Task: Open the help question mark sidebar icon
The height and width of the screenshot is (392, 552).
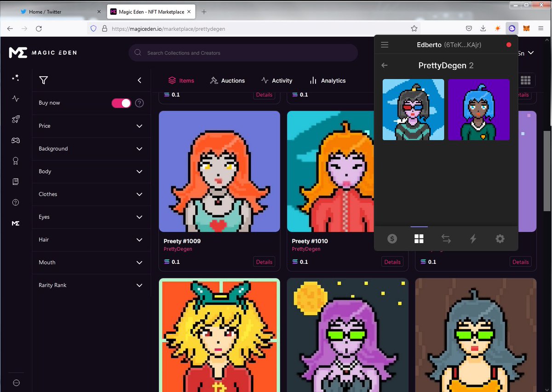Action: [16, 202]
